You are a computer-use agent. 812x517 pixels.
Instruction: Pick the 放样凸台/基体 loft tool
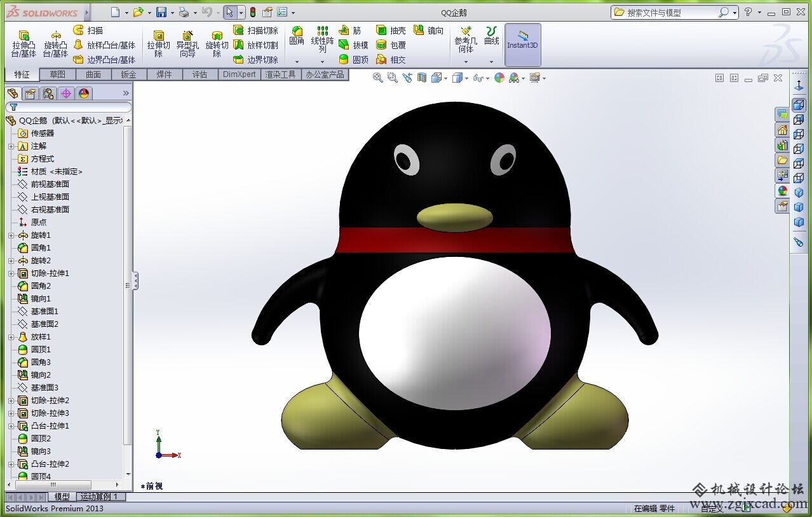point(104,45)
